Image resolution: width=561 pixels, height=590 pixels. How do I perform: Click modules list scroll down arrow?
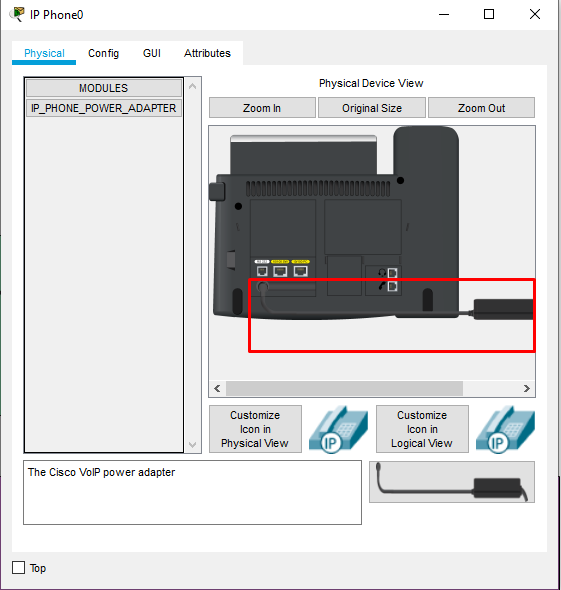[x=193, y=445]
